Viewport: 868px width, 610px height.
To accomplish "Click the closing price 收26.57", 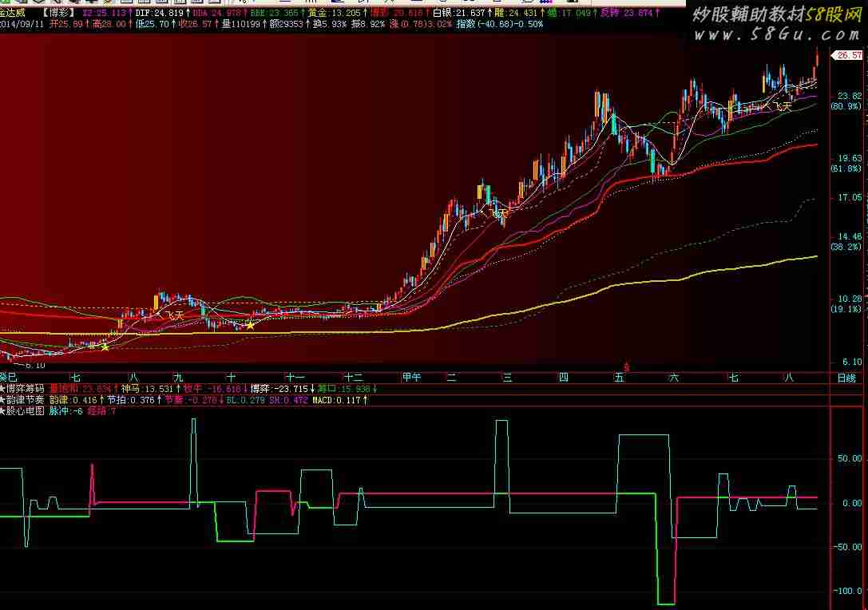I will coord(196,25).
